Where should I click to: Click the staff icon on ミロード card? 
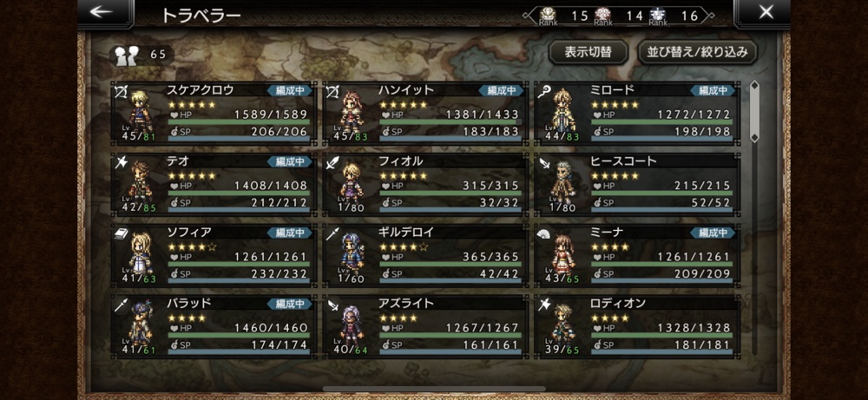tap(543, 91)
